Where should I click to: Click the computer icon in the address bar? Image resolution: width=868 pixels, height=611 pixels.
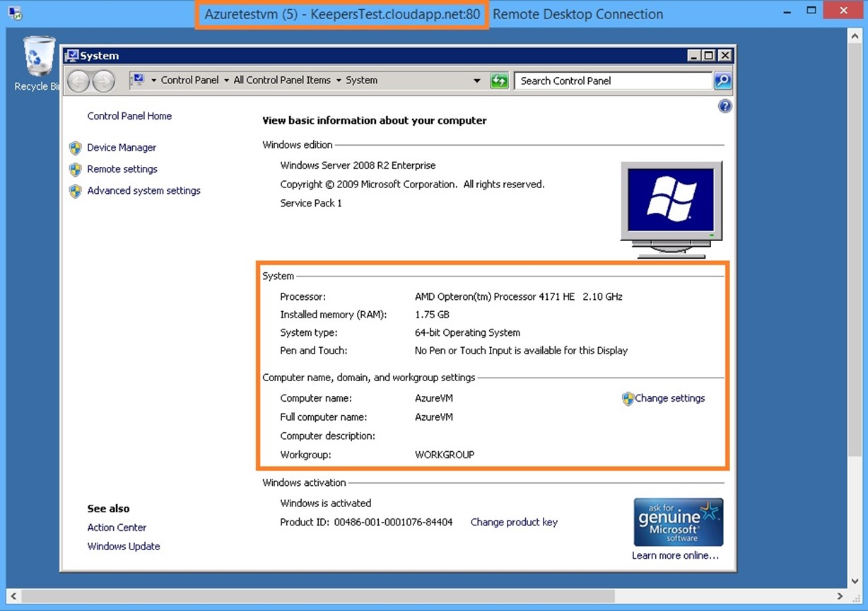[139, 80]
